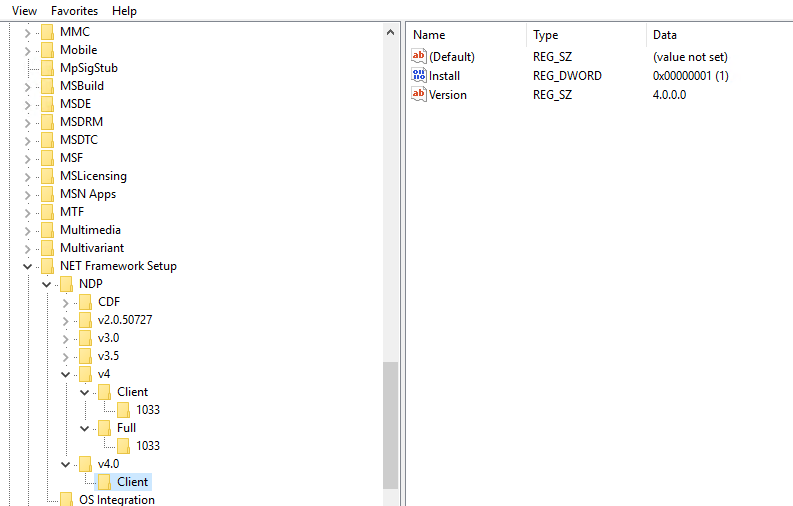This screenshot has height=506, width=793.
Task: Expand the Multivariant key chevron
Action: pos(27,249)
